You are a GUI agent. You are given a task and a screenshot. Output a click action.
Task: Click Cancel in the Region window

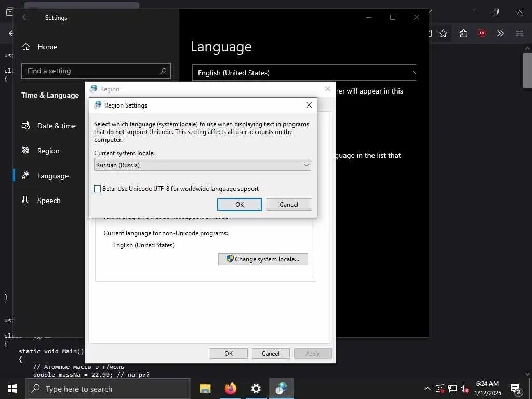coord(271,353)
